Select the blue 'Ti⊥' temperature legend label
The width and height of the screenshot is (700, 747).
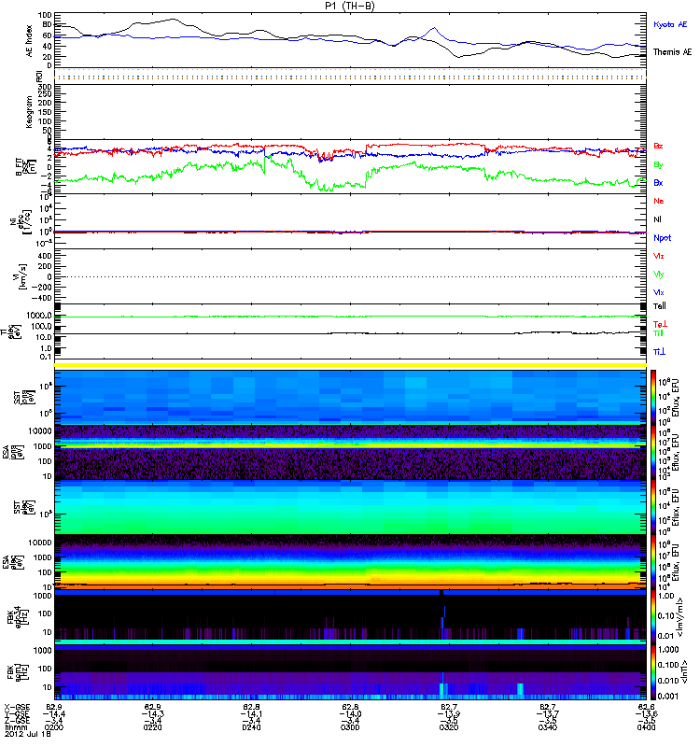(x=659, y=352)
